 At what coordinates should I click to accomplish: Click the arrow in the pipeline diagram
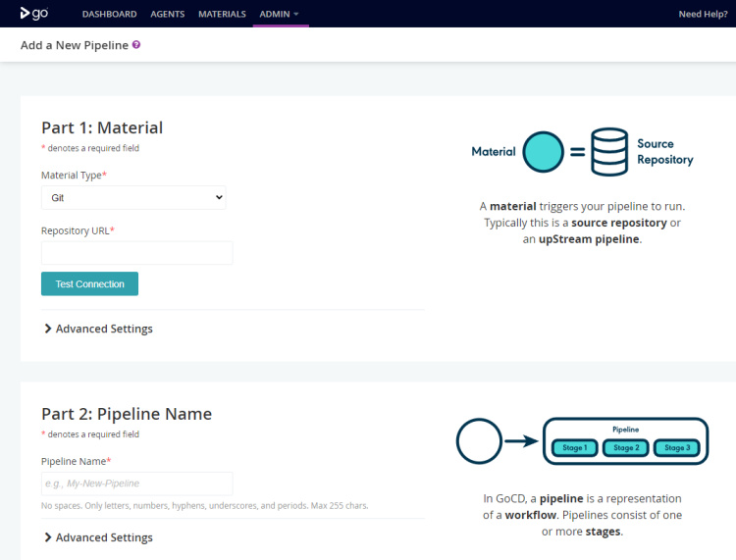522,441
